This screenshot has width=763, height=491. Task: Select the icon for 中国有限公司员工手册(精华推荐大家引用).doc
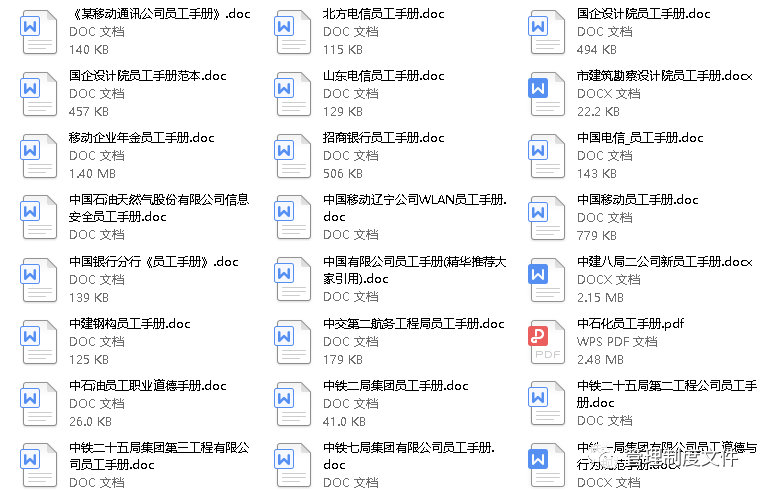coord(293,279)
